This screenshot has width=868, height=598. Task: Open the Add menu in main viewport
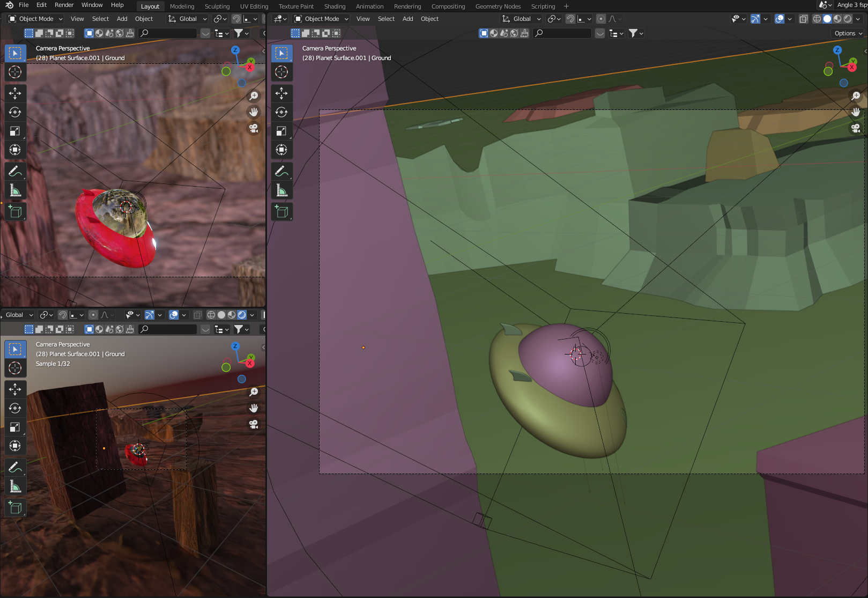pyautogui.click(x=408, y=19)
